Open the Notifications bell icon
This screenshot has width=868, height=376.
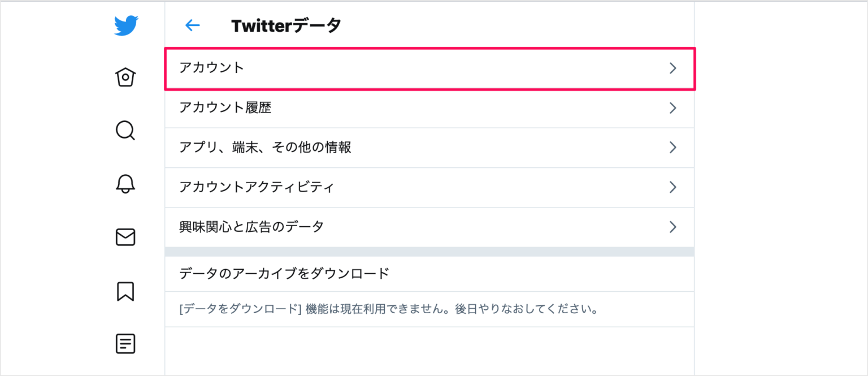click(x=125, y=184)
